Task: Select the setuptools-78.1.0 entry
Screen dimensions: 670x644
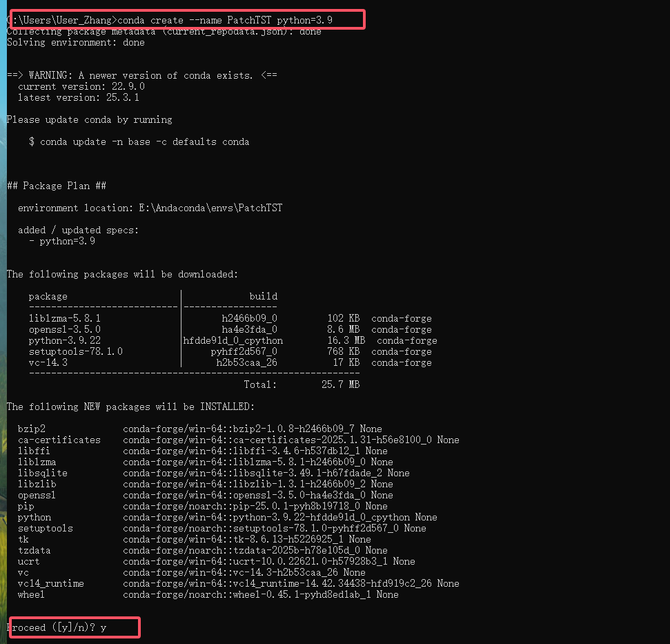Action: pos(63,351)
